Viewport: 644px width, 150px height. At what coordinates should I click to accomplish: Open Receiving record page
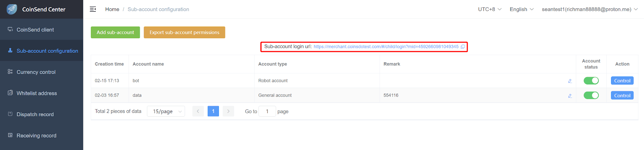click(41, 136)
